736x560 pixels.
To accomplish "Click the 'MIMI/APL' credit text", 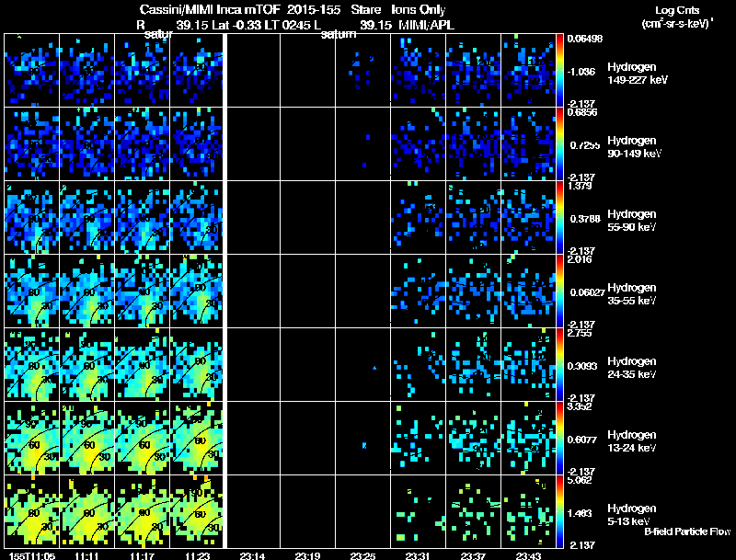I will [x=426, y=25].
